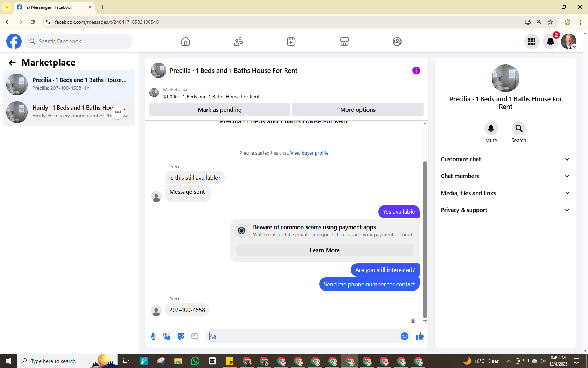This screenshot has height=368, width=588.
Task: Mark the listing as pending
Action: [220, 110]
